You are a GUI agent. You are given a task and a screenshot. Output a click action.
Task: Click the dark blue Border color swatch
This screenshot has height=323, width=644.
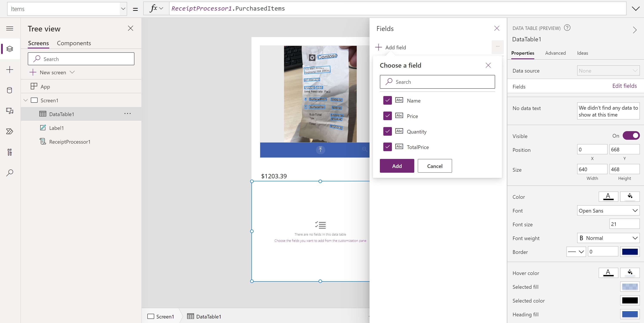(630, 252)
